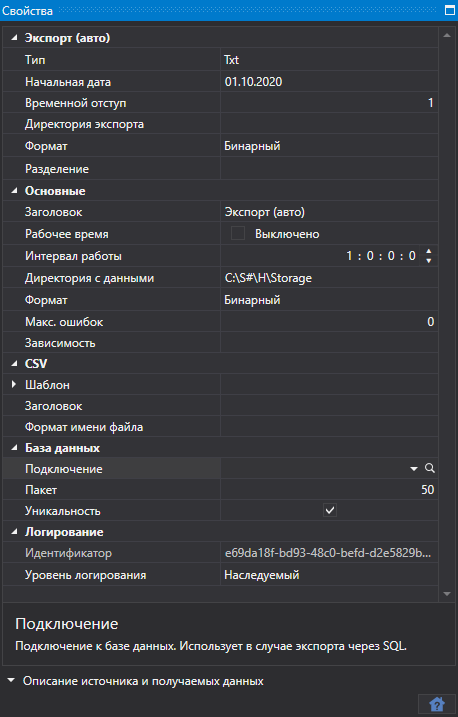Click the CSV Заголовок value field
Screen dimensions: 458x717
pyautogui.click(x=329, y=406)
